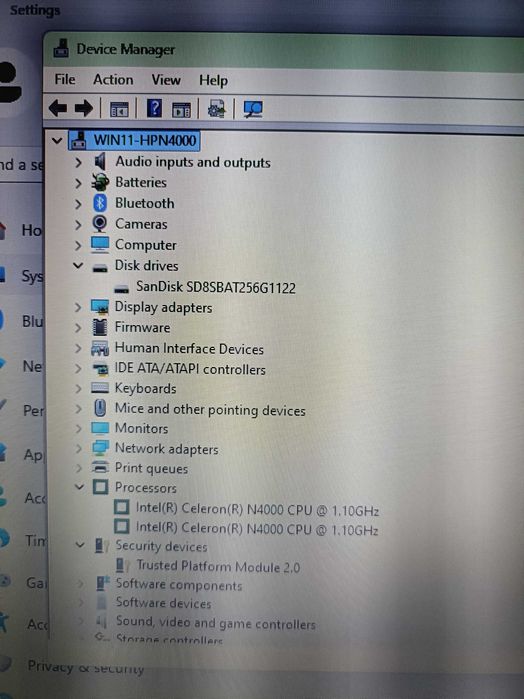Click IDE ATA/ATAPI controllers label
524x699 pixels.
coord(190,369)
